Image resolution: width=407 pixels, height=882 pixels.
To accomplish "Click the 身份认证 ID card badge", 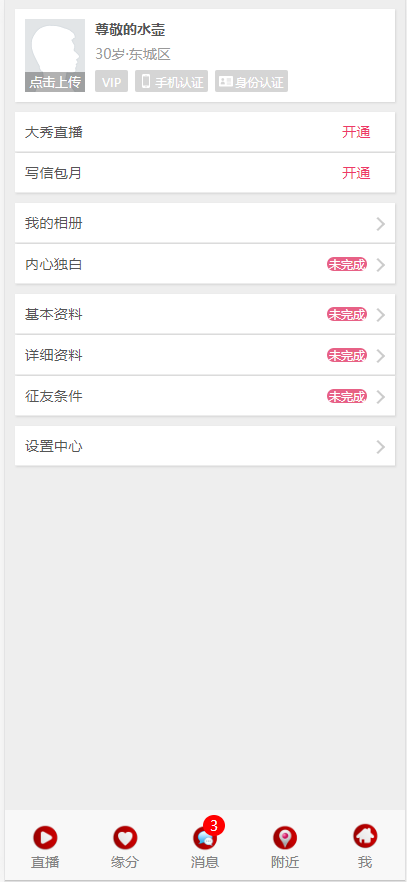I will coord(251,81).
